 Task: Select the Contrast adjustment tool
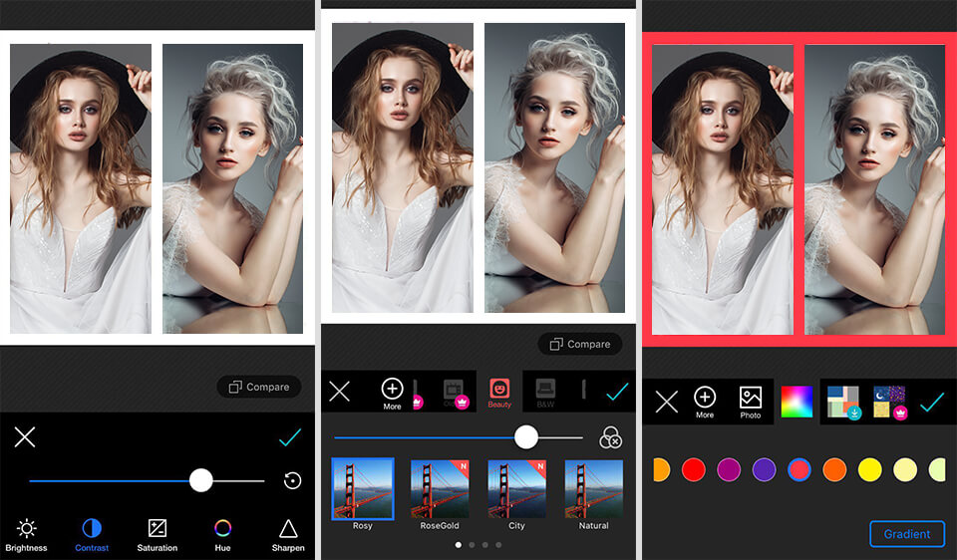[92, 535]
